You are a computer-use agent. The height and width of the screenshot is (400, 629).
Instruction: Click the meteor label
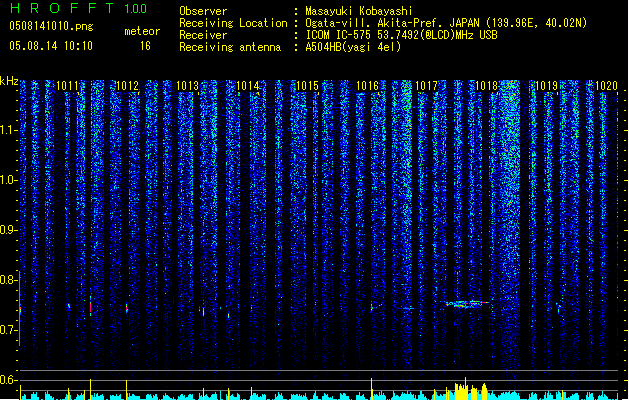[x=142, y=31]
